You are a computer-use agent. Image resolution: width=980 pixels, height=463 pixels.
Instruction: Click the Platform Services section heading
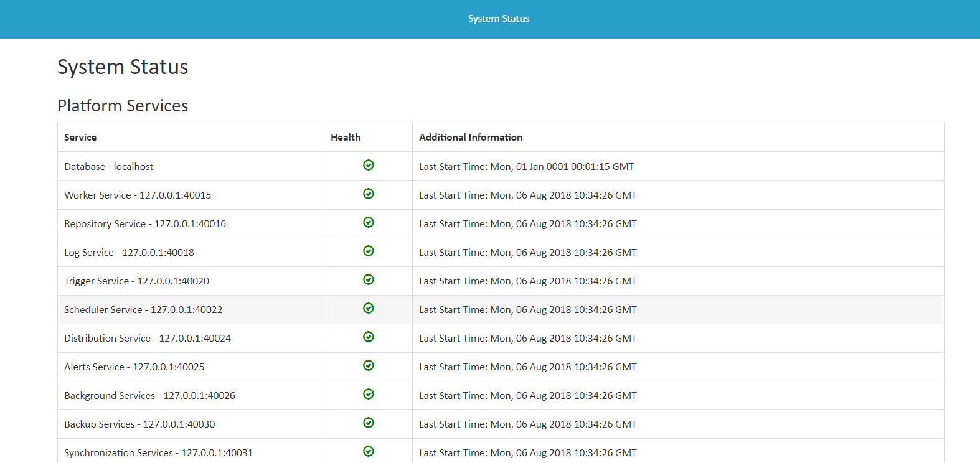[x=123, y=106]
